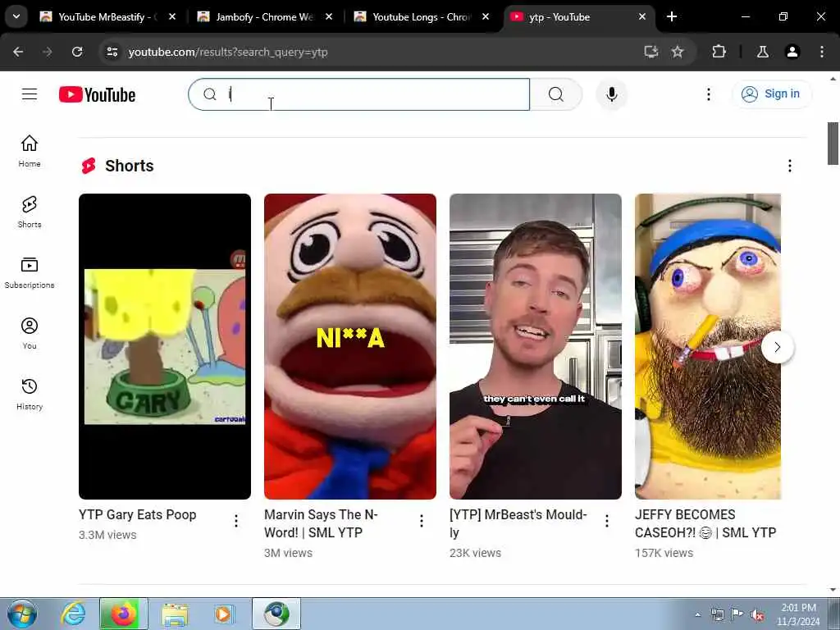Open Windows Explorer folder in taskbar
The image size is (840, 630).
click(x=175, y=614)
